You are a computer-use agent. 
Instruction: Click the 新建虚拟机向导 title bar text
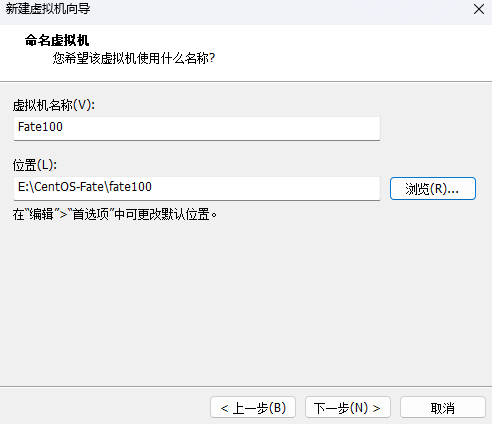(48, 9)
